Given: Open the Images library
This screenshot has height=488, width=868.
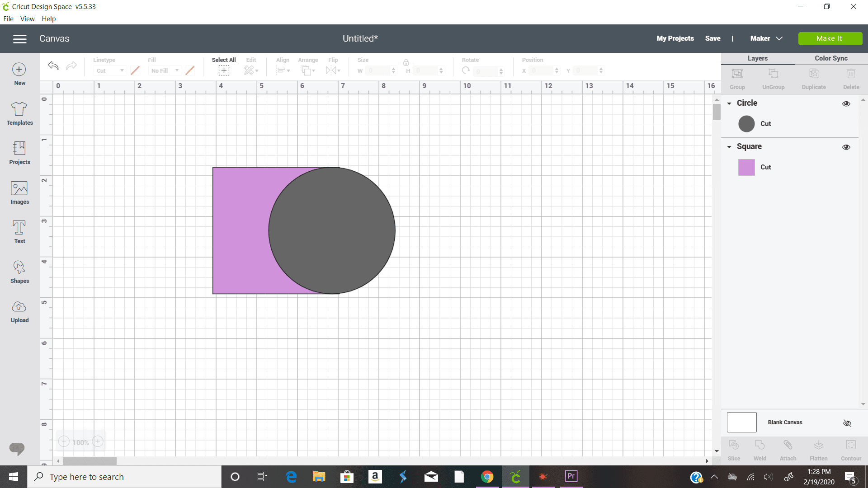Looking at the screenshot, I should coord(19,192).
